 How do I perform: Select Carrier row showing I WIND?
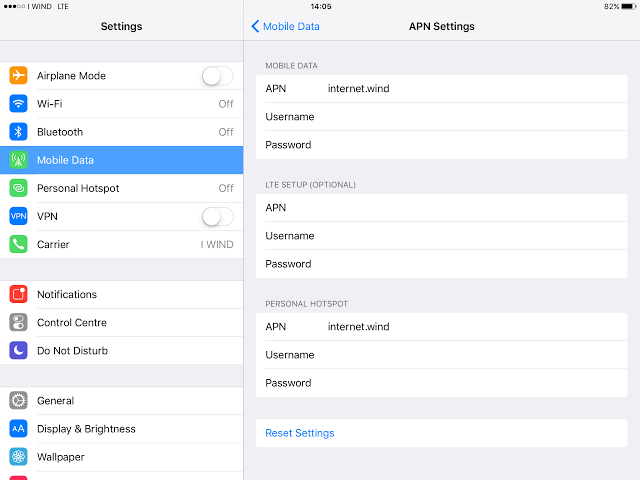[x=120, y=244]
